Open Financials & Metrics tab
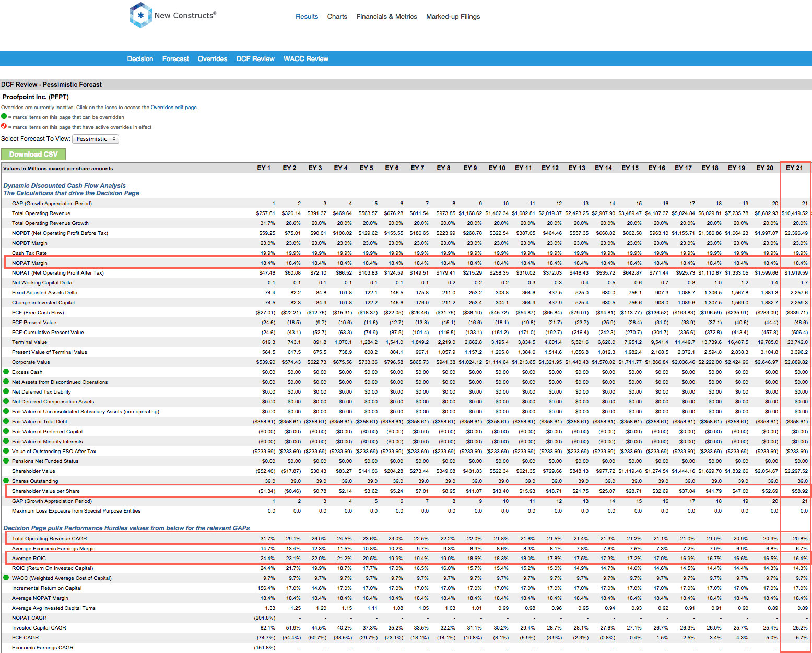Screen dimensions: 812x653 click(x=387, y=17)
